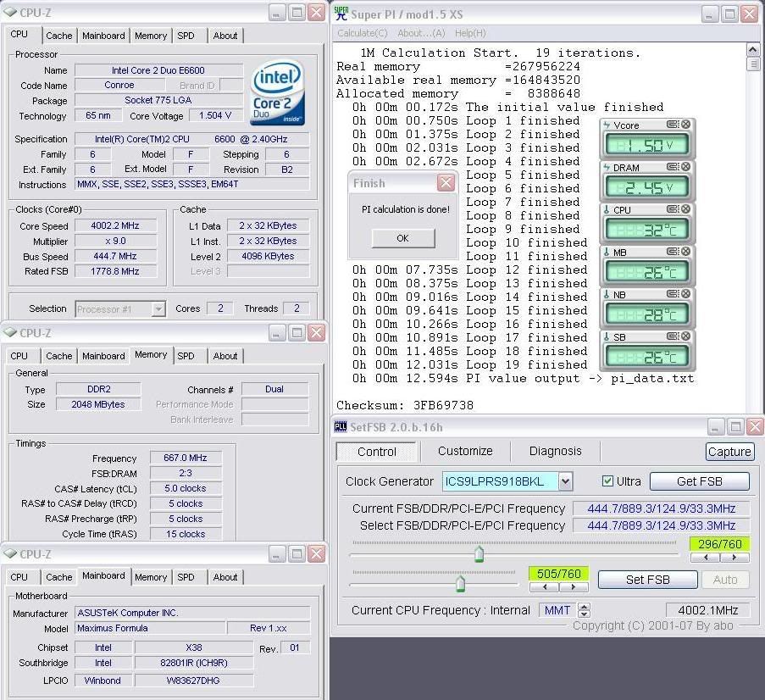
Task: Toggle the Ultra checkbox in SetFSB
Action: pyautogui.click(x=607, y=481)
